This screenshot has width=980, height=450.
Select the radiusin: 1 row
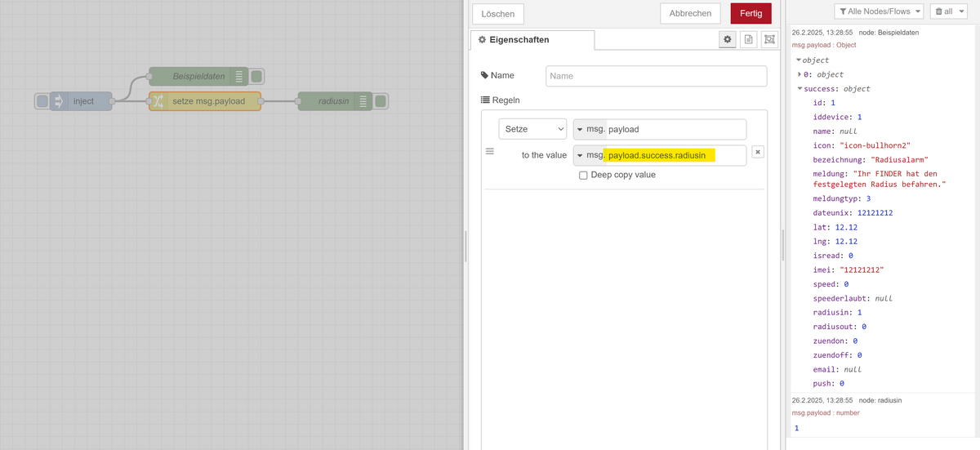coord(837,312)
